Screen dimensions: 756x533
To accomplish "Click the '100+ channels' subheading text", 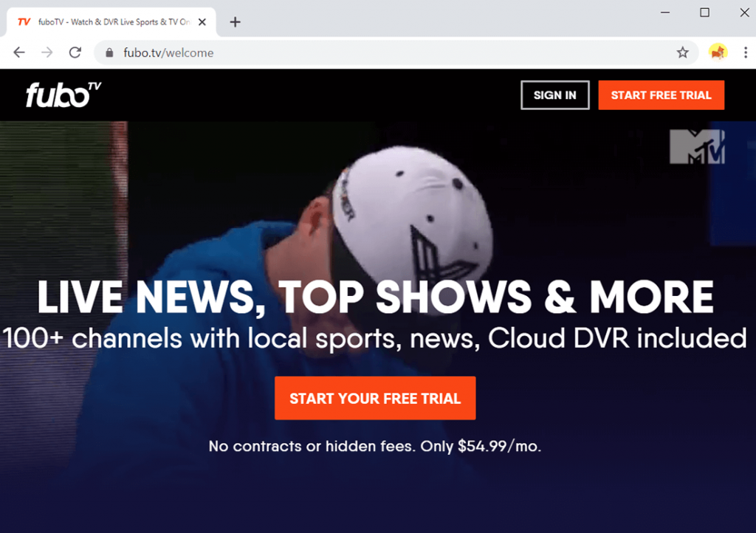I will 374,339.
